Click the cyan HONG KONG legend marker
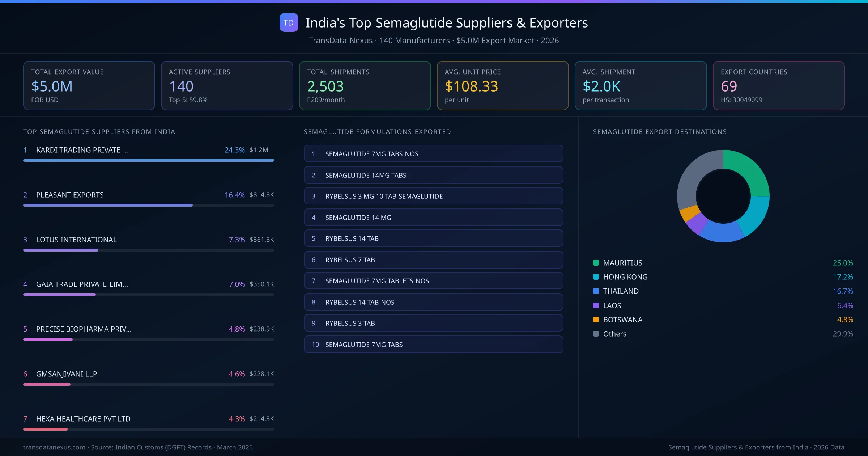This screenshot has width=868, height=456. (595, 277)
